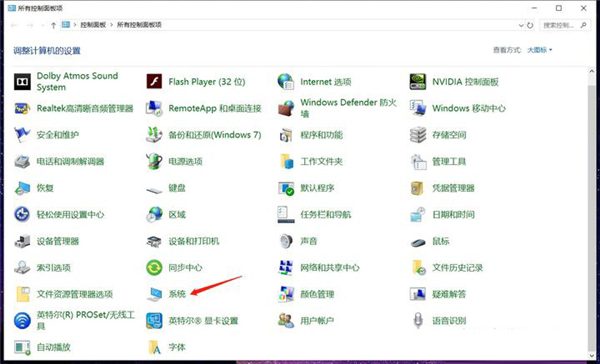The image size is (600, 364).
Task: Open the Flash Player (32 位) icon
Action: point(154,82)
